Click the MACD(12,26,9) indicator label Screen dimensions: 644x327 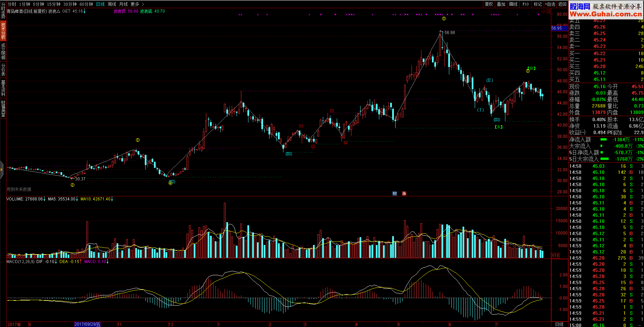pos(20,262)
